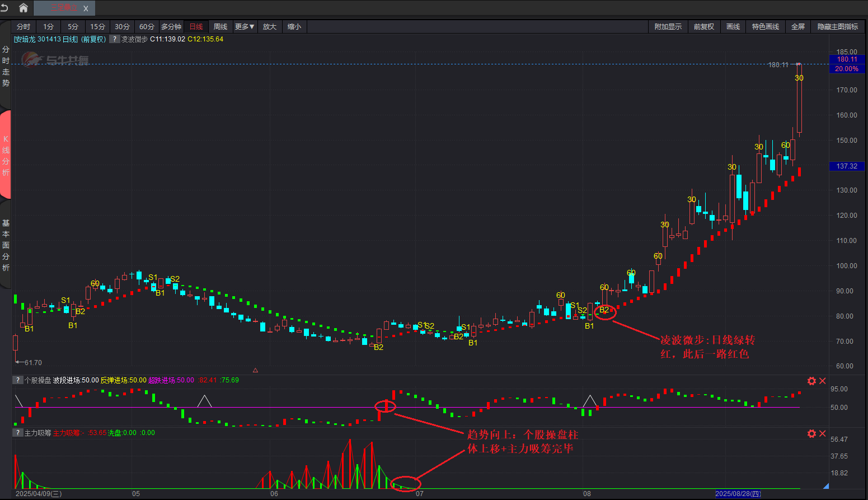The height and width of the screenshot is (500, 868).
Task: Click 缩小 to zoom out chart
Action: pos(294,27)
